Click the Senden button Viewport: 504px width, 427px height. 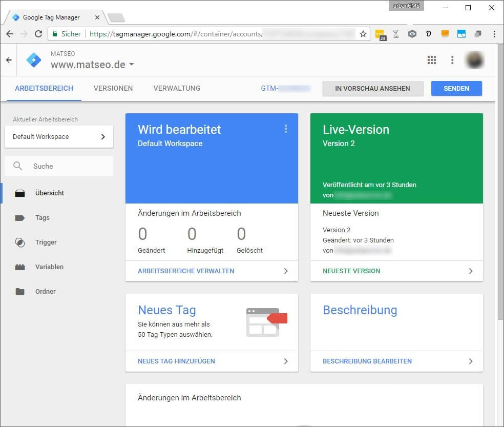pos(456,88)
